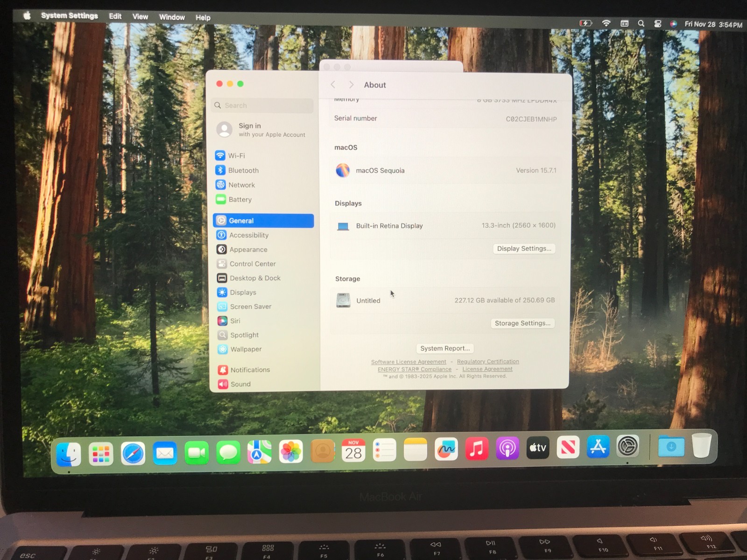Select Network in the settings sidebar

263,185
